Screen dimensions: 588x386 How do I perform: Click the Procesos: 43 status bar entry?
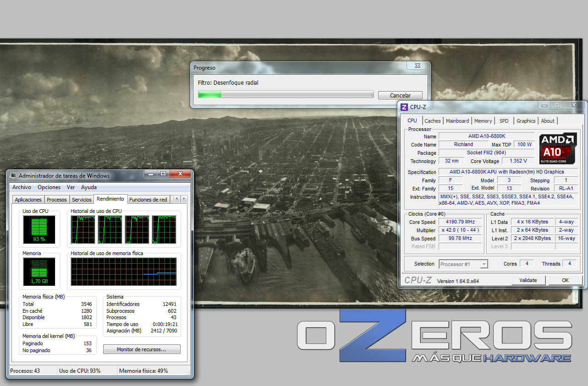[x=25, y=371]
